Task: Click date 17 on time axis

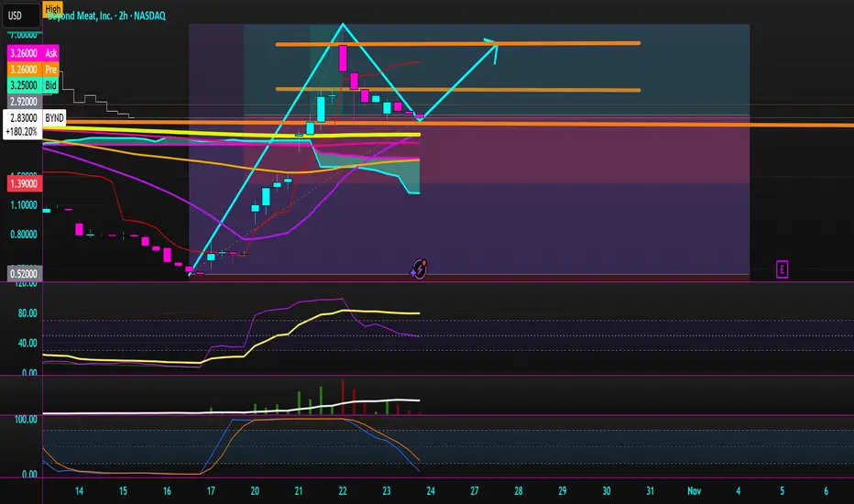Action: pos(211,491)
